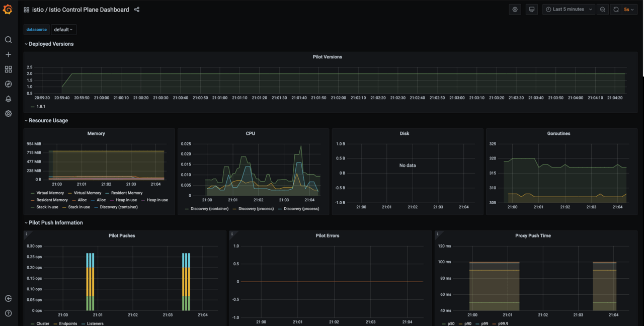Viewport: 644px width, 326px height.
Task: Open the Pilot Versions panel title menu
Action: (328, 57)
